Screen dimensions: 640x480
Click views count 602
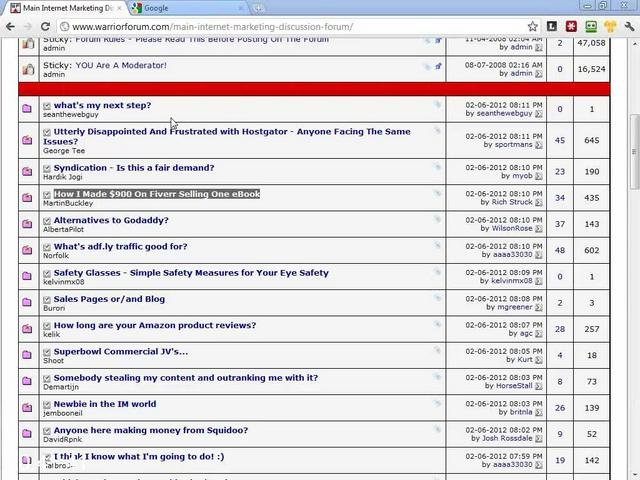[x=591, y=250]
